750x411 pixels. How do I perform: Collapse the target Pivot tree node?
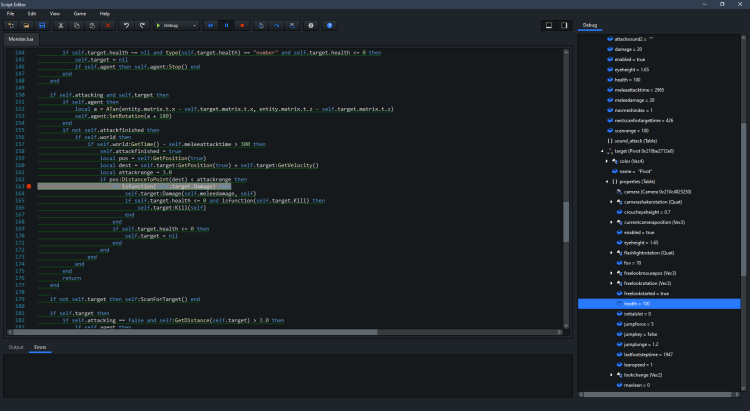603,151
